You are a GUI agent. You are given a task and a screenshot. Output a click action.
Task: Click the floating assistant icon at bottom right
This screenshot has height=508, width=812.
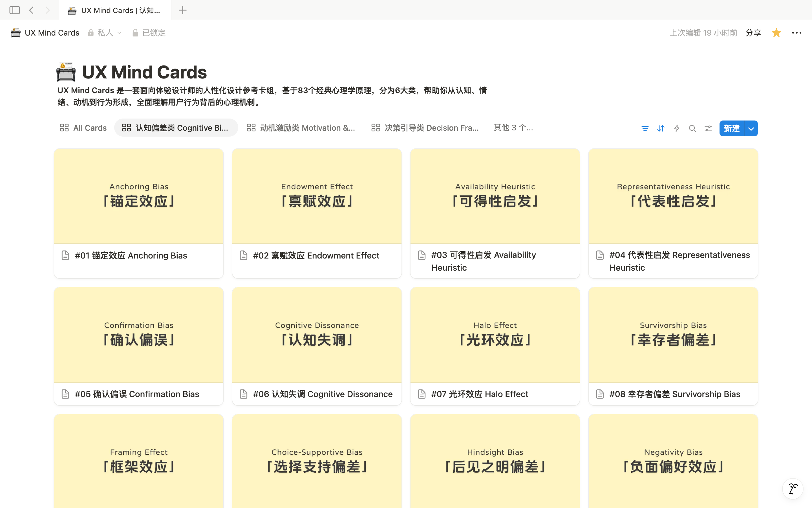coord(793,489)
